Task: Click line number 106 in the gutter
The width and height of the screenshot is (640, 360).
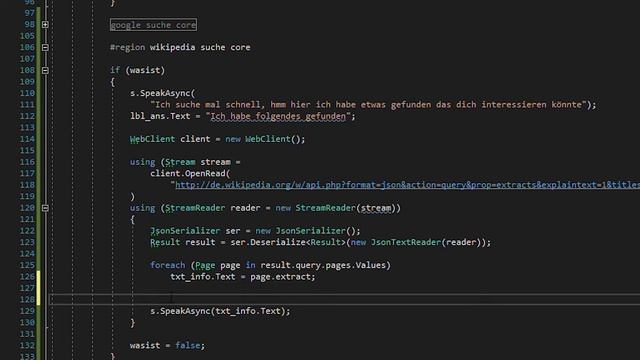Action: pyautogui.click(x=27, y=47)
